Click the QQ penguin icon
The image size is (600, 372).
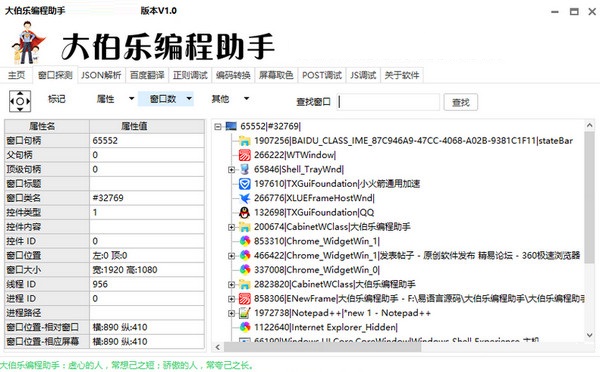pos(245,212)
